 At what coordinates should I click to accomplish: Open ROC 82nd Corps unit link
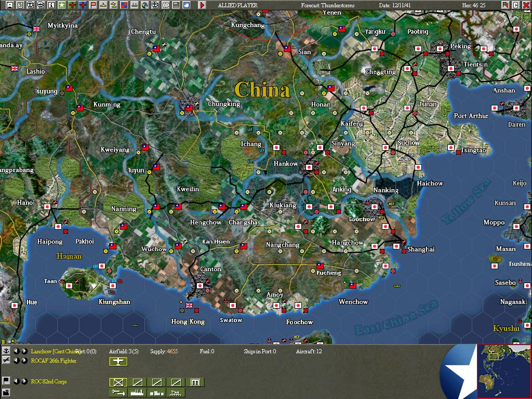pyautogui.click(x=49, y=382)
